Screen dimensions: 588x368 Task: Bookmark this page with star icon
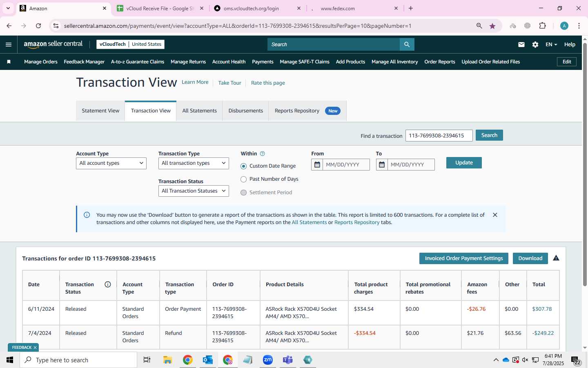click(x=492, y=26)
